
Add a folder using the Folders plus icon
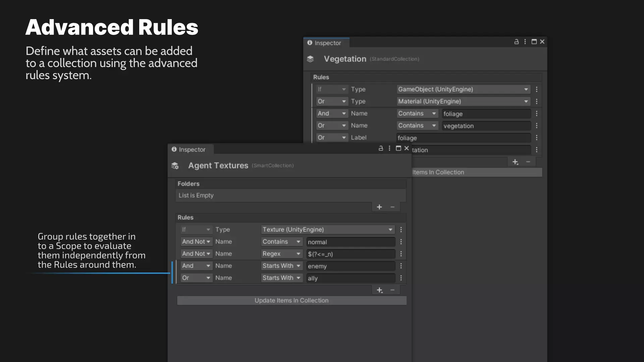click(379, 207)
